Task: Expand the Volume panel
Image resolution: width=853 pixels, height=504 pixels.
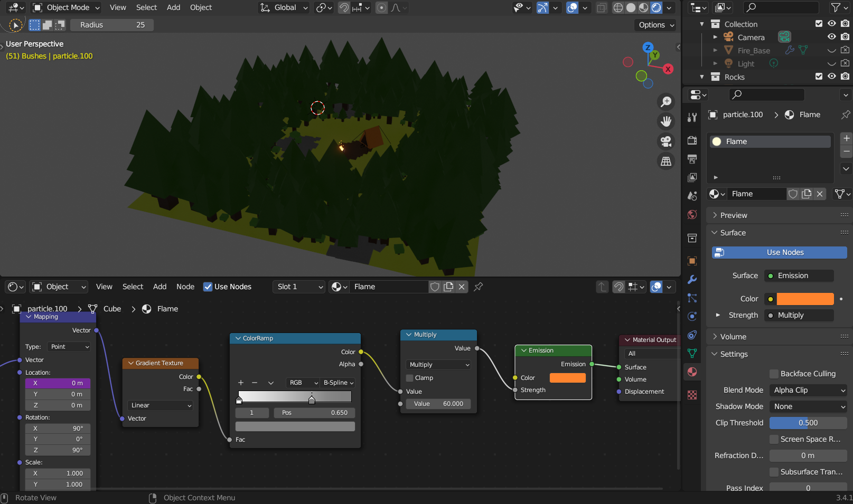Action: coord(733,337)
